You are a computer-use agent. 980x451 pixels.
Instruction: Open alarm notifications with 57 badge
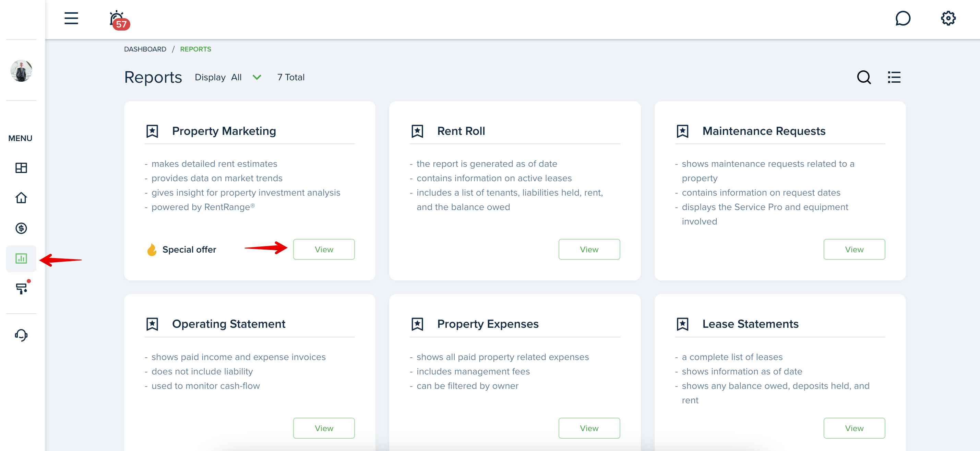[119, 20]
